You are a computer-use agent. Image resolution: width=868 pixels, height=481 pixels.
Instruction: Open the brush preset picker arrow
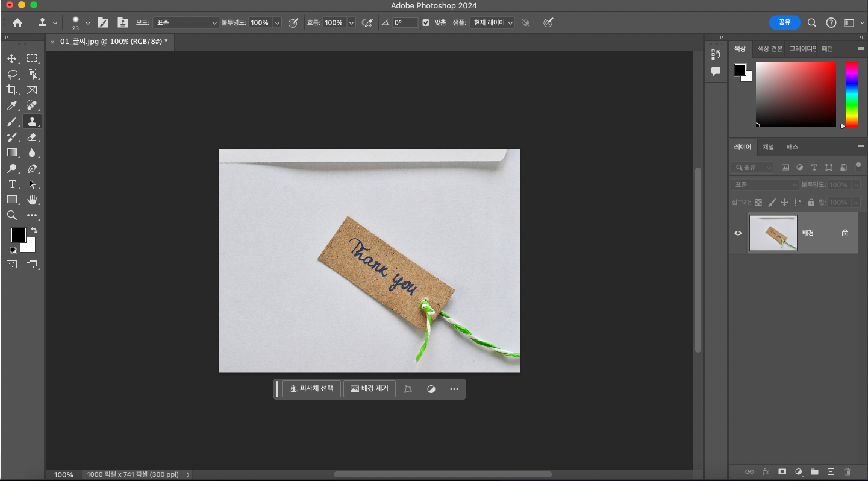click(x=88, y=22)
